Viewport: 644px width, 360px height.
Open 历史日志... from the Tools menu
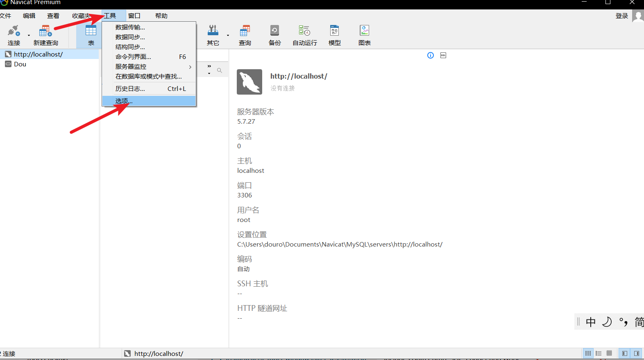[x=149, y=89]
